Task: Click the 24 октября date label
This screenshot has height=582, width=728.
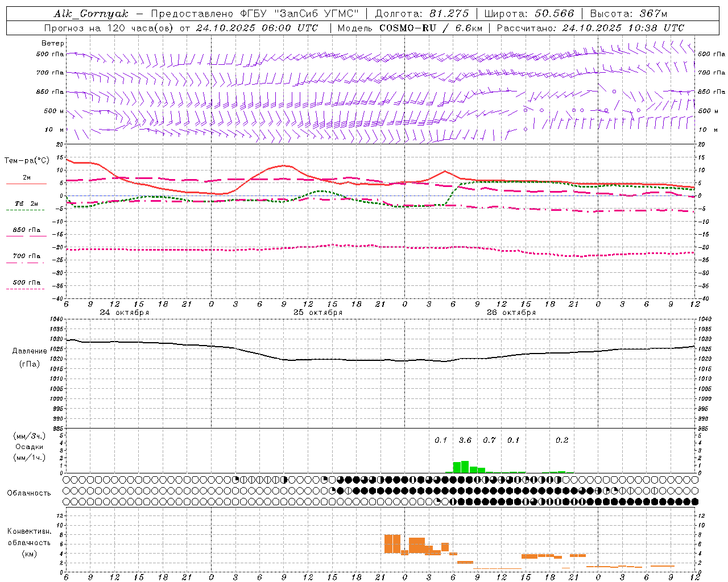Action: click(125, 313)
